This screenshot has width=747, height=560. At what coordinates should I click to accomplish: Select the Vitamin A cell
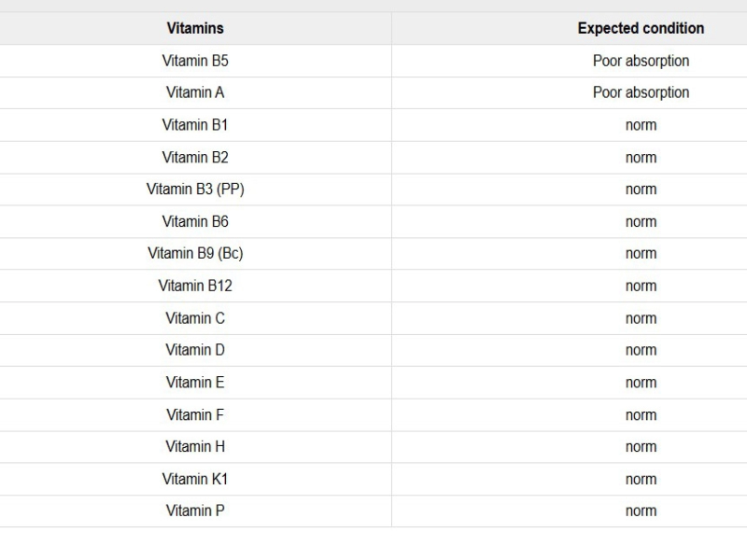[x=195, y=92]
